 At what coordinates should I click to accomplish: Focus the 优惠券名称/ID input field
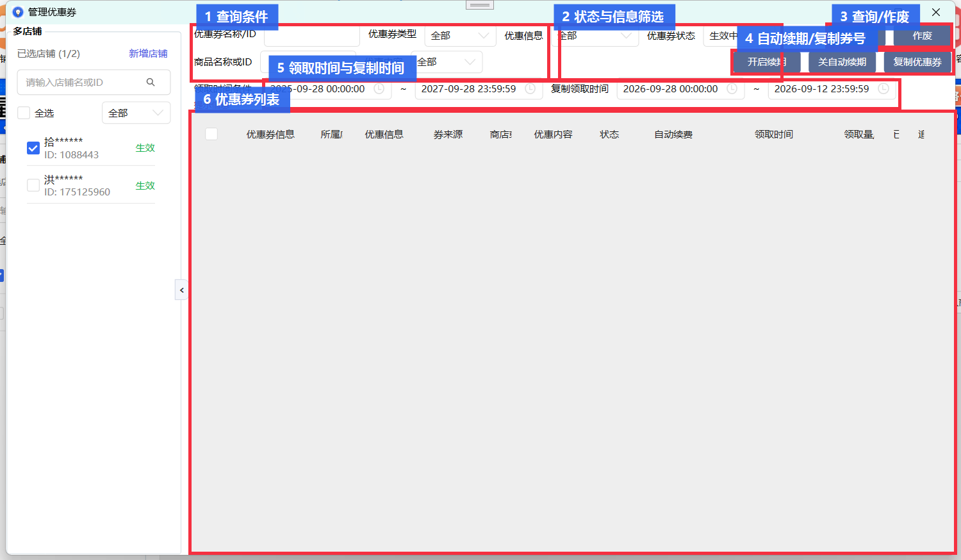point(311,36)
